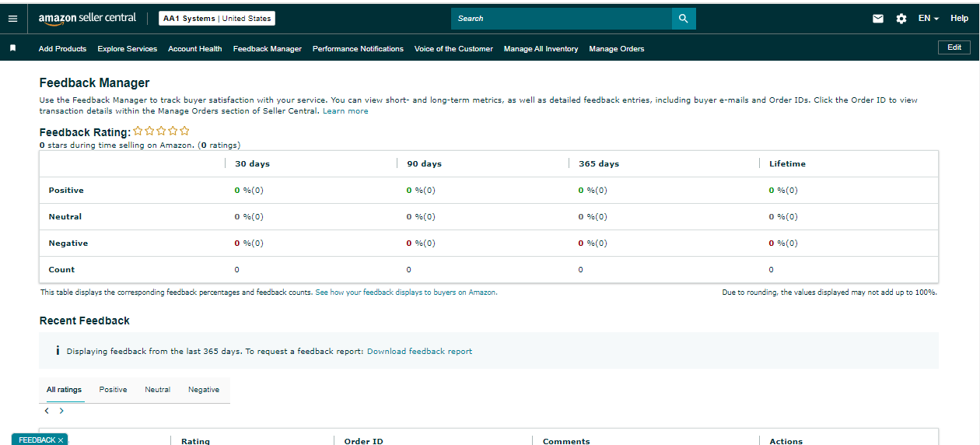980x445 pixels.
Task: Select the Positive tab
Action: click(113, 390)
